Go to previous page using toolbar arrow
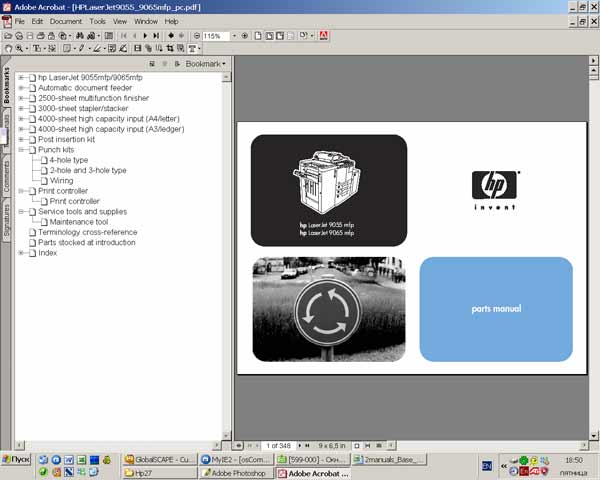600x480 pixels. [135, 36]
